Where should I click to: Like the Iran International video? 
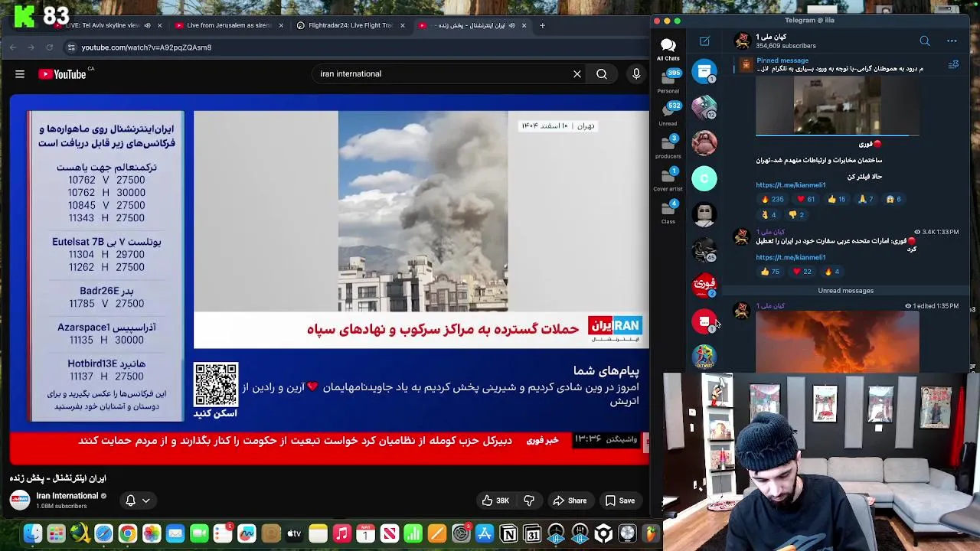[495, 500]
